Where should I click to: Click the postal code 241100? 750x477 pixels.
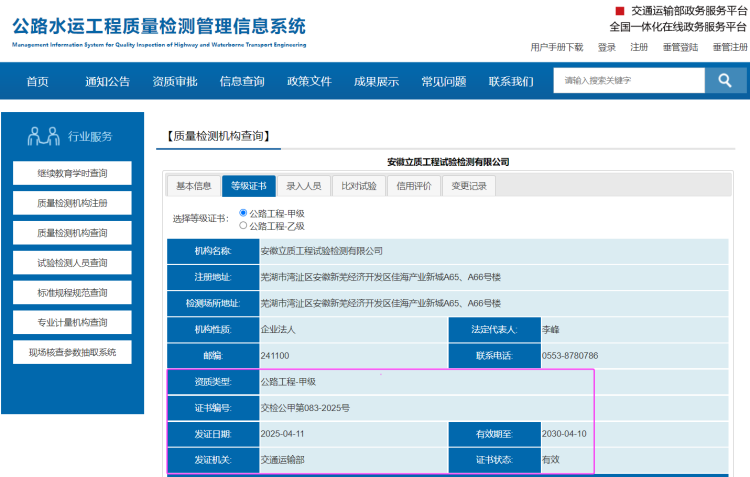coord(275,356)
